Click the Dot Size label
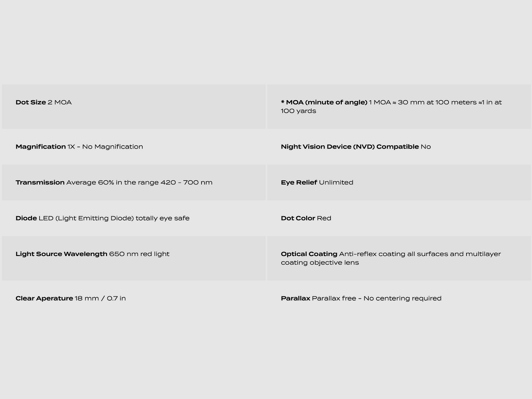The image size is (532, 399). click(x=31, y=102)
